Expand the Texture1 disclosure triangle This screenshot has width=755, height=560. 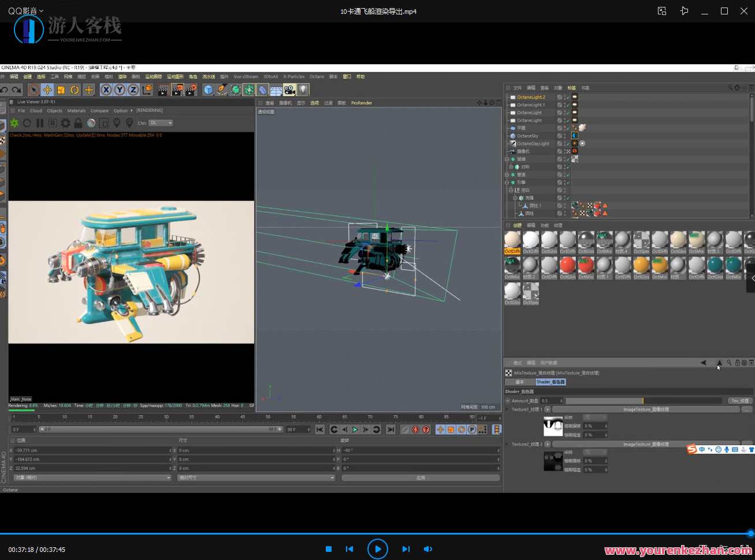(508, 409)
